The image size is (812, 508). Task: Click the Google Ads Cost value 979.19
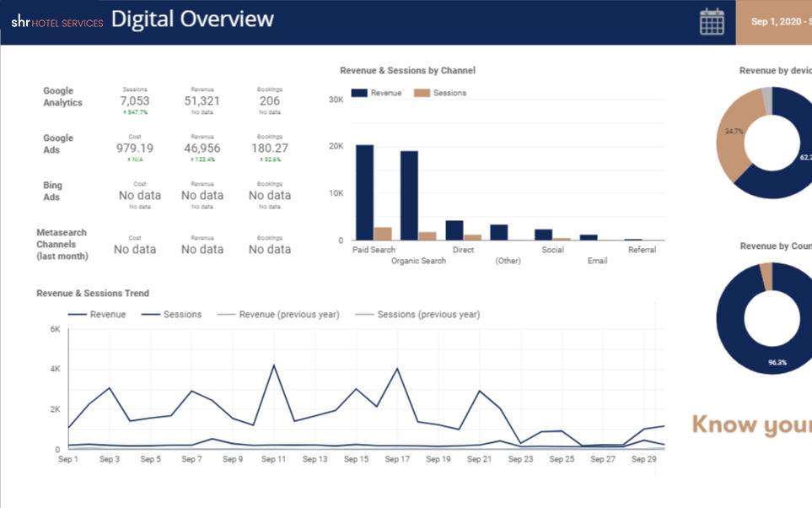coord(134,149)
